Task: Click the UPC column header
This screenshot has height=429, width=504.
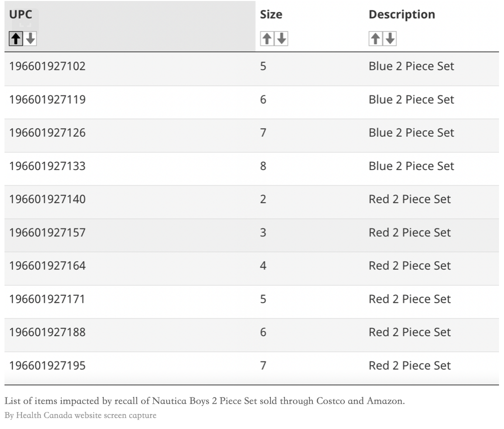Action: click(x=20, y=14)
